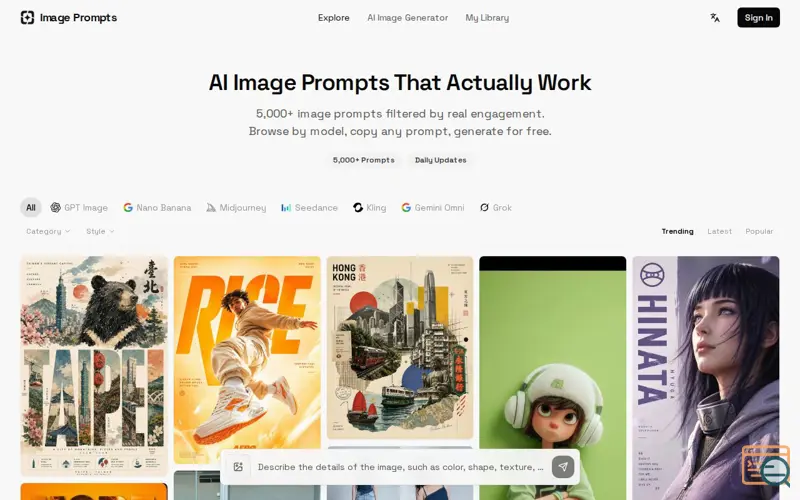Click the Kling swirl icon
Screen dimensions: 800x500
coord(358,208)
